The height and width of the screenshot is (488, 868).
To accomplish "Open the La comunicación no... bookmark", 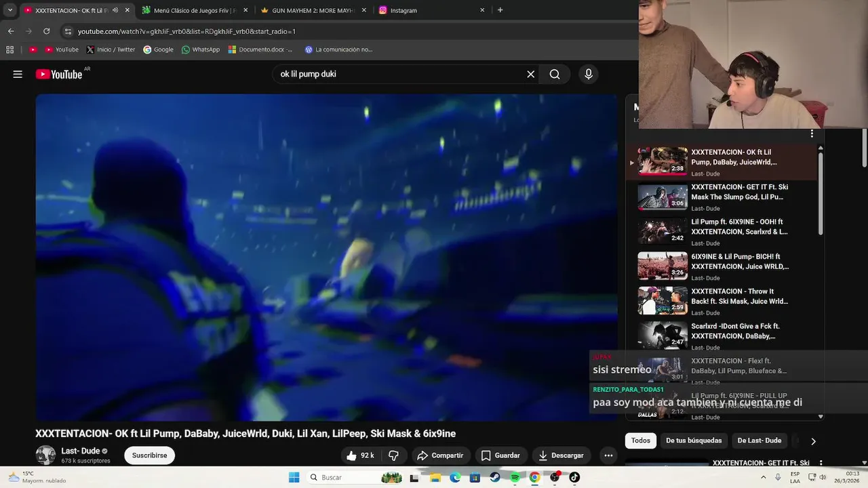I will click(338, 49).
